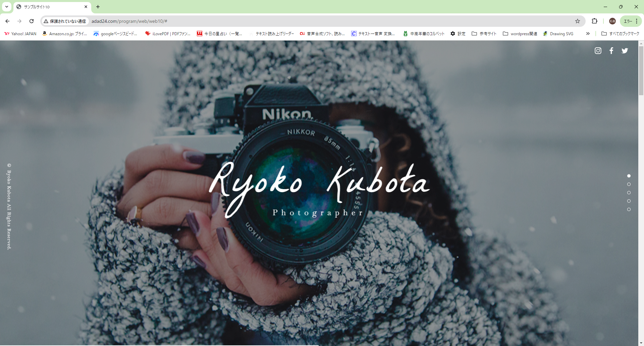Open the Instagram social link
The image size is (644, 346).
tap(598, 51)
